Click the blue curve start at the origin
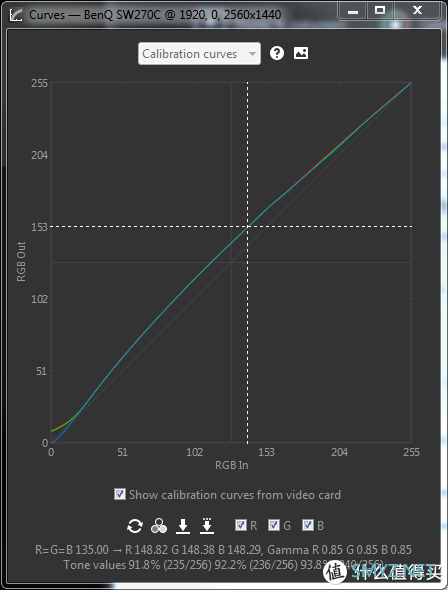This screenshot has height=590, width=448. coord(52,442)
